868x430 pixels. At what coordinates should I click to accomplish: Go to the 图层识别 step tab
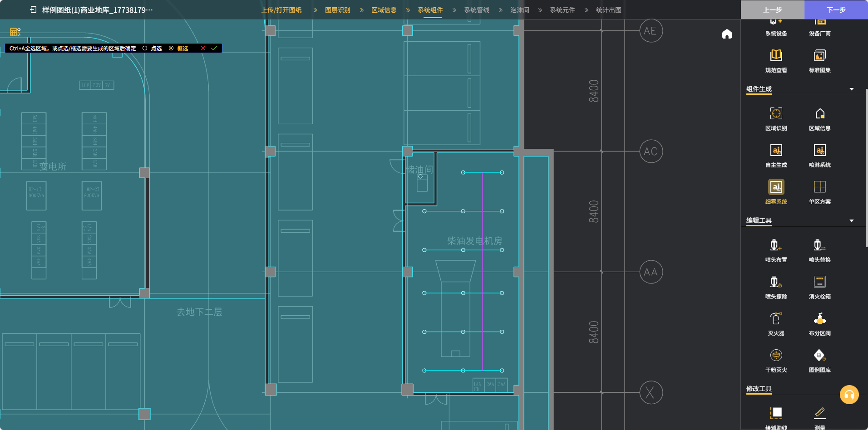tap(337, 10)
